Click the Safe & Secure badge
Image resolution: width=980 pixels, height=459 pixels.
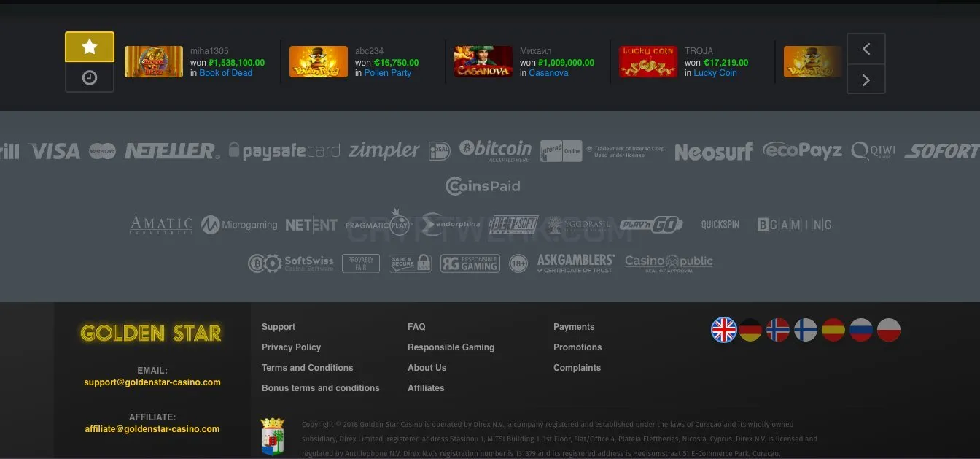[x=410, y=263]
